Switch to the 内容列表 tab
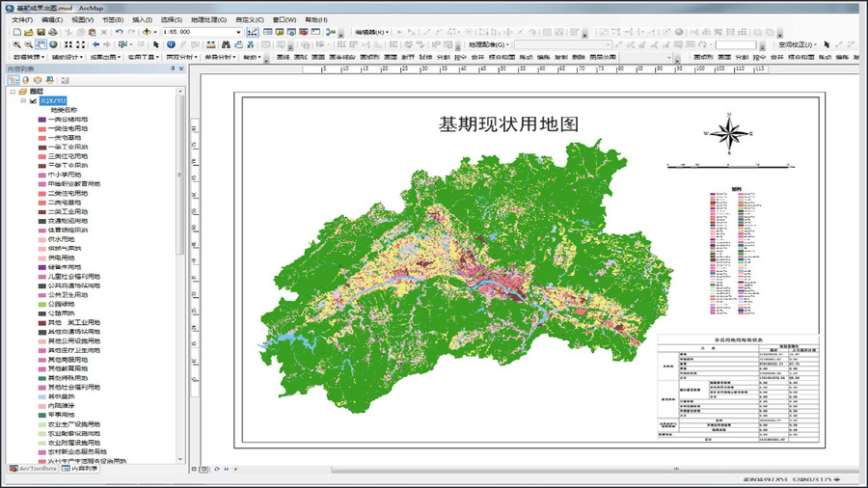 pos(80,469)
